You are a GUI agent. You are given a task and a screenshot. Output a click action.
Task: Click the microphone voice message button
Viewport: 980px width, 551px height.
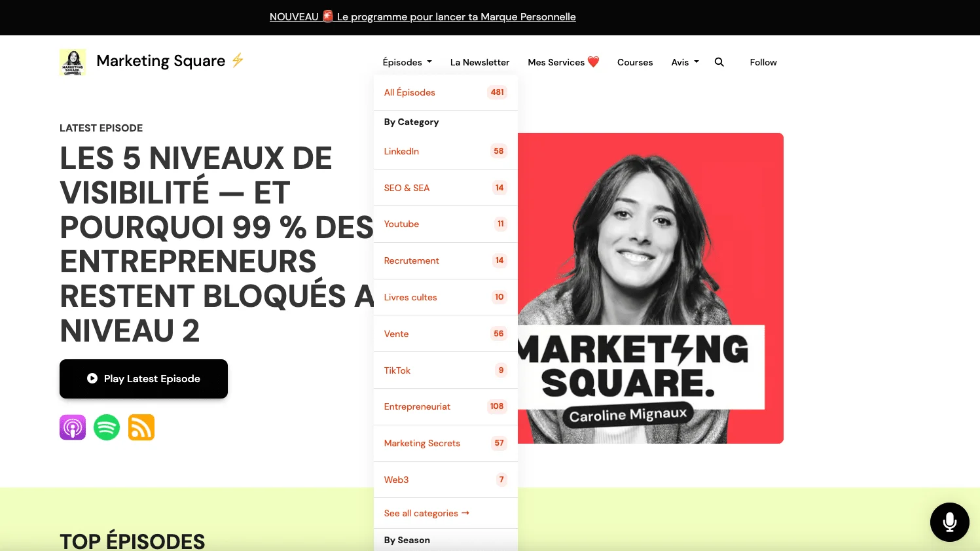click(x=950, y=522)
